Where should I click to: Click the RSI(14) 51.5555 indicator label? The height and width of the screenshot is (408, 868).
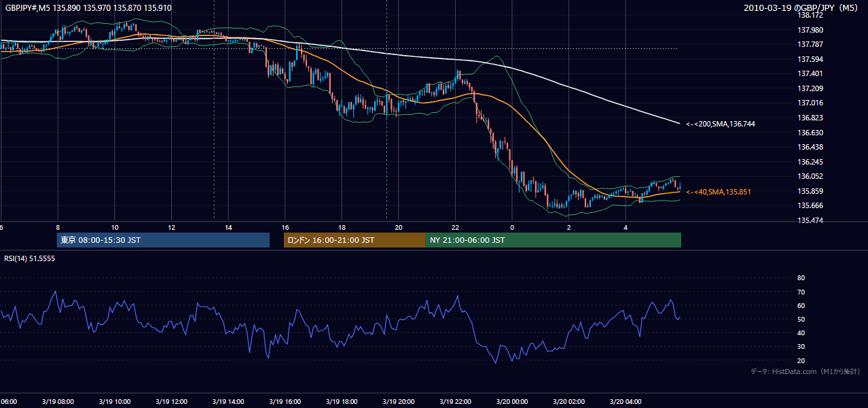[x=29, y=259]
